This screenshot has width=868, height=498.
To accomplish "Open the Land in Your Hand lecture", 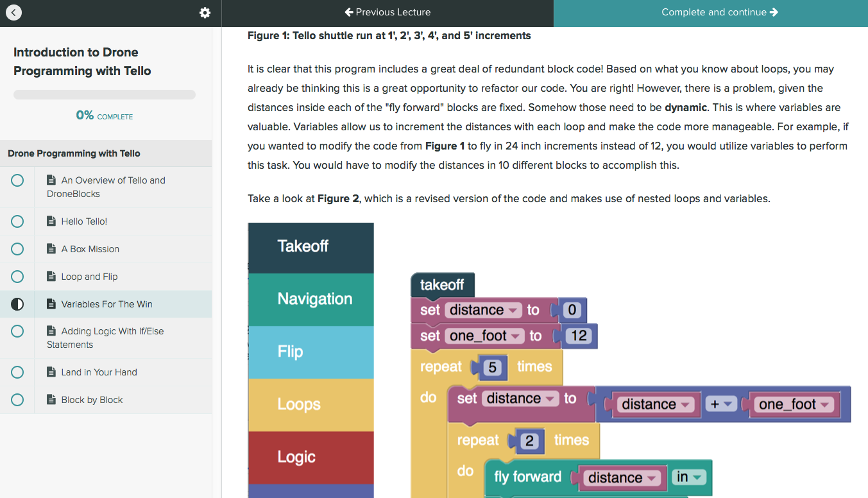I will pos(106,372).
